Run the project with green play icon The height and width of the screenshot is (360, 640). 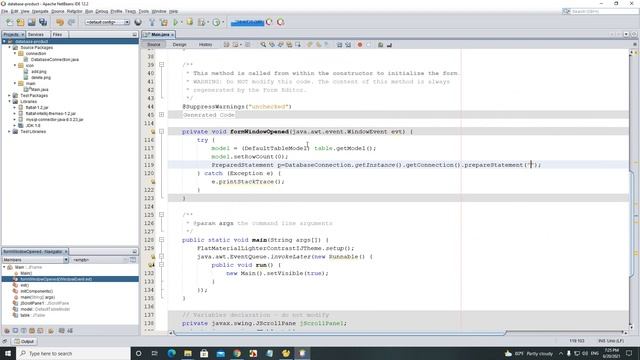pos(176,22)
